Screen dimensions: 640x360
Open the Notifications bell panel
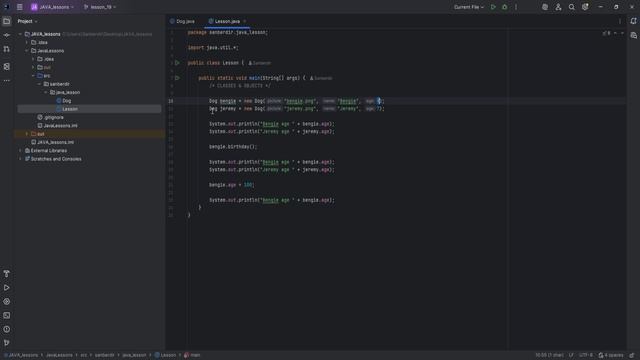(x=633, y=21)
